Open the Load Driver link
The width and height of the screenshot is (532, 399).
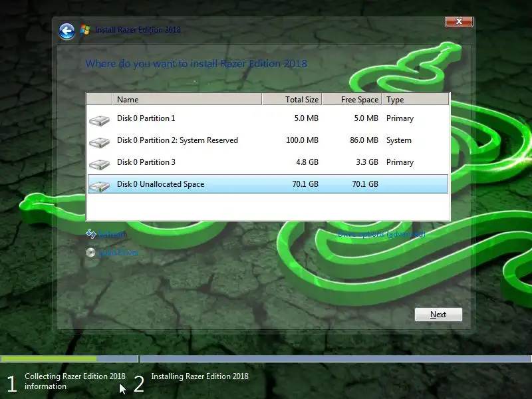tap(118, 253)
